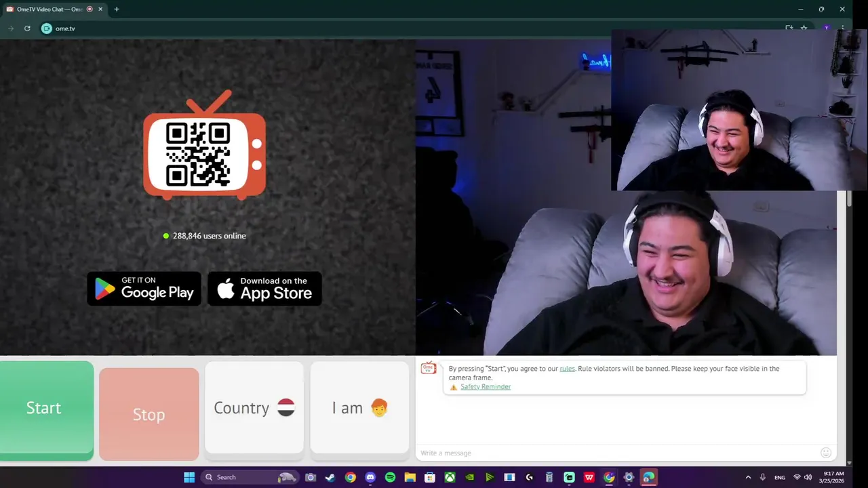This screenshot has height=488, width=868.
Task: Open the browser profile avatar
Action: pos(826,28)
